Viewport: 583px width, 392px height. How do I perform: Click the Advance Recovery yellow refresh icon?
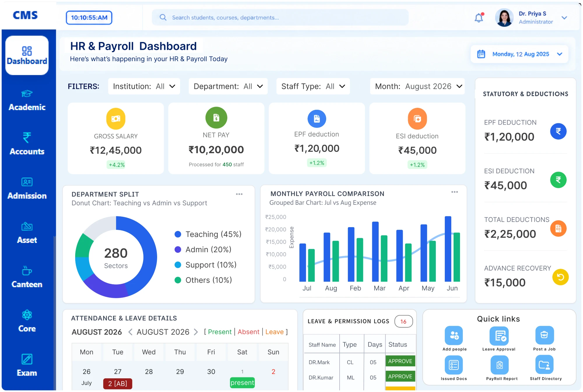click(560, 277)
